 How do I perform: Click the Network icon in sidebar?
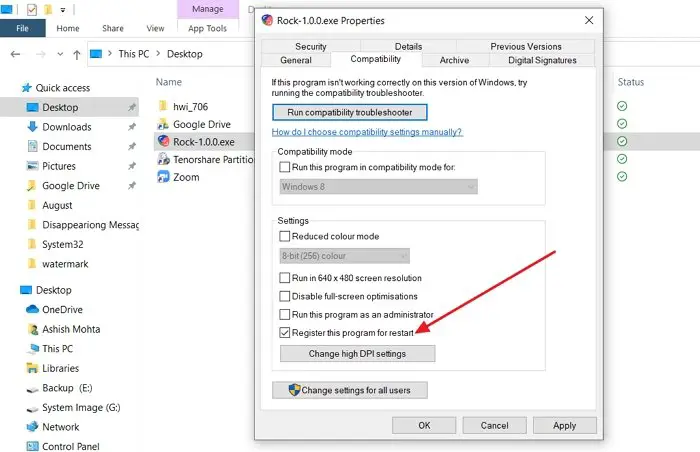point(32,427)
